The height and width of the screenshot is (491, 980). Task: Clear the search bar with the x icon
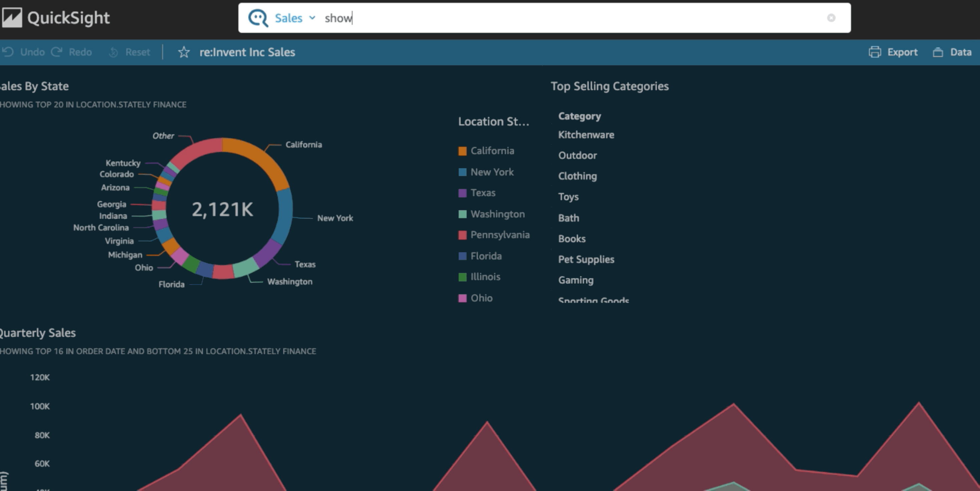pos(831,18)
